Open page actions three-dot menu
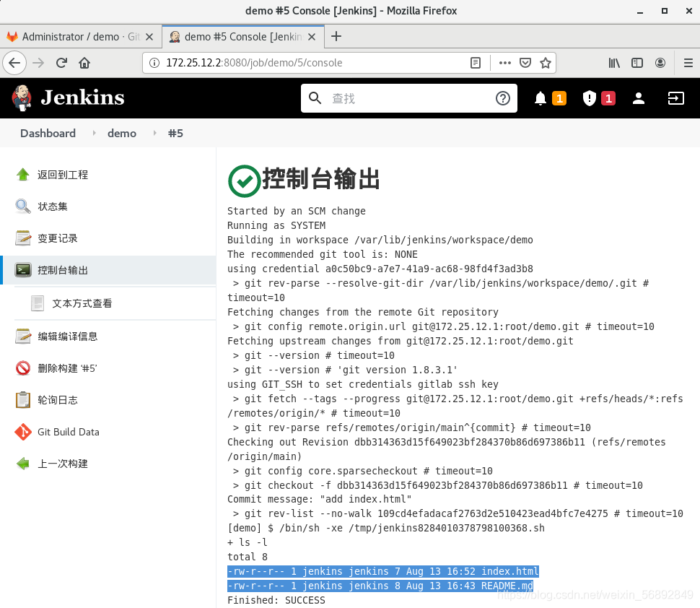Screen dimensions: 700x608 (505, 63)
